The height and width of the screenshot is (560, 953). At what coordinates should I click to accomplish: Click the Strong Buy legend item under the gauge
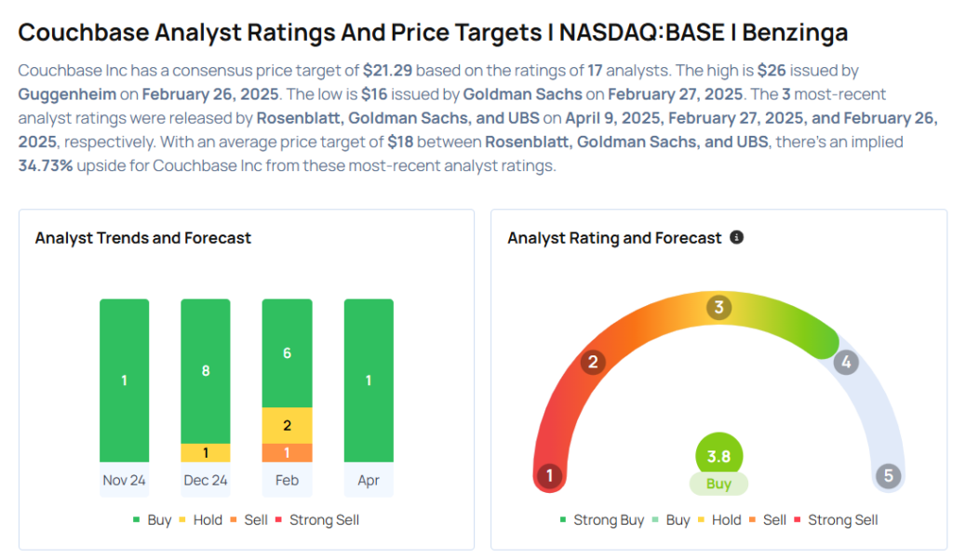pos(601,520)
